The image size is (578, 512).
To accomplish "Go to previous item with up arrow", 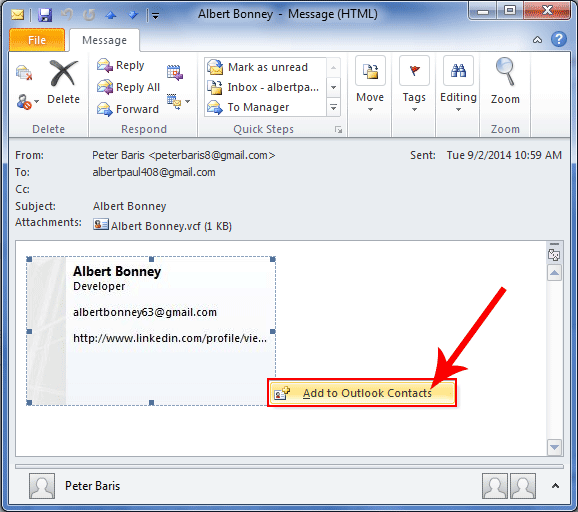I will coord(111,15).
